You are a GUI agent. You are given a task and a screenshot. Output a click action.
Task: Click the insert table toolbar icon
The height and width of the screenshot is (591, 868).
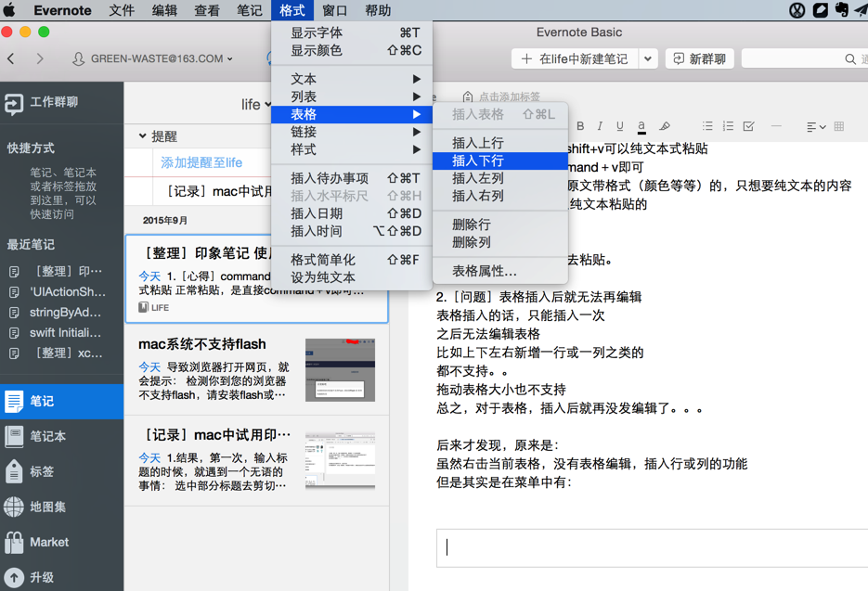pyautogui.click(x=838, y=126)
